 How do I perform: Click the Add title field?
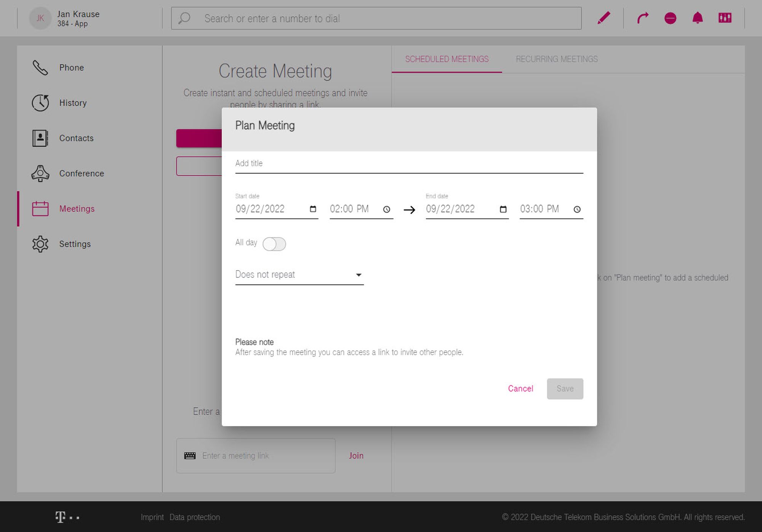pos(409,163)
